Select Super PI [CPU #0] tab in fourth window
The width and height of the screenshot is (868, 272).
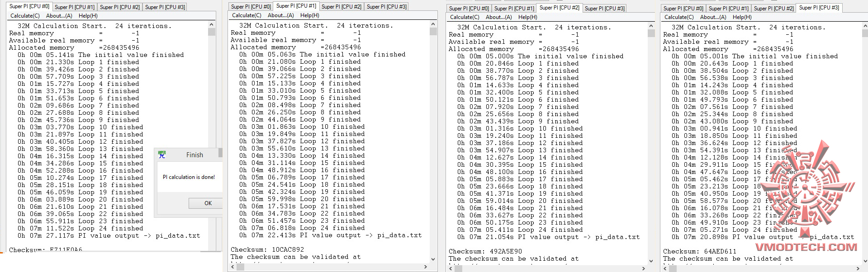[x=683, y=9]
